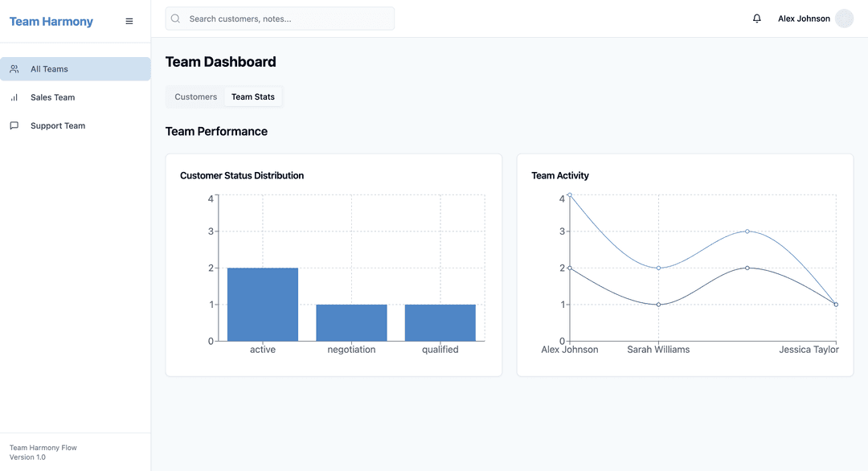Image resolution: width=868 pixels, height=471 pixels.
Task: Click the qualified bar in chart
Action: pos(440,322)
